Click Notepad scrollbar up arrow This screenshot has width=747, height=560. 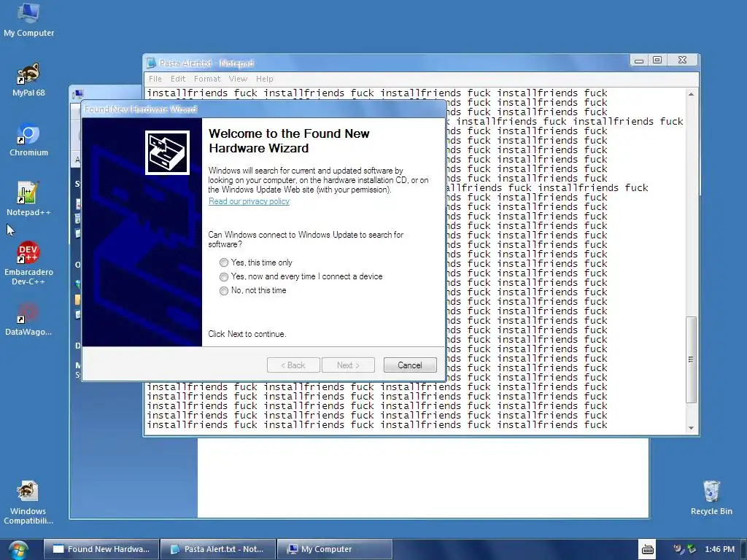(x=691, y=94)
